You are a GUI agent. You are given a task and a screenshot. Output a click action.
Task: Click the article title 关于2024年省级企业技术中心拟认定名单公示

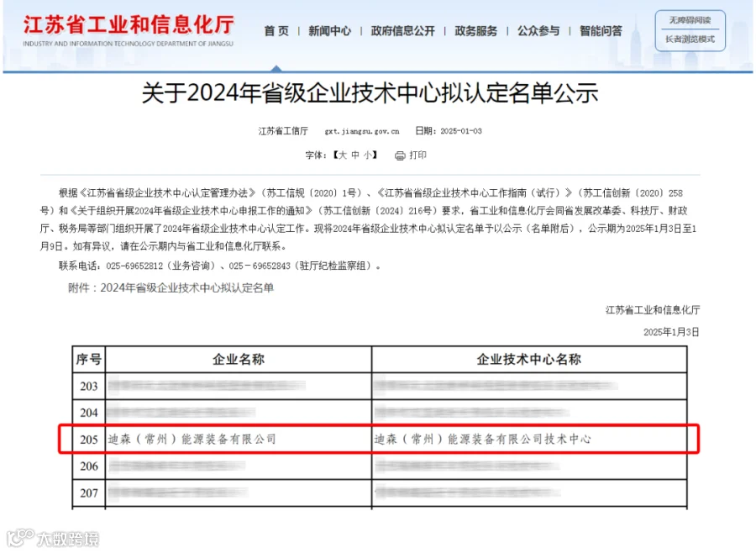coord(370,93)
